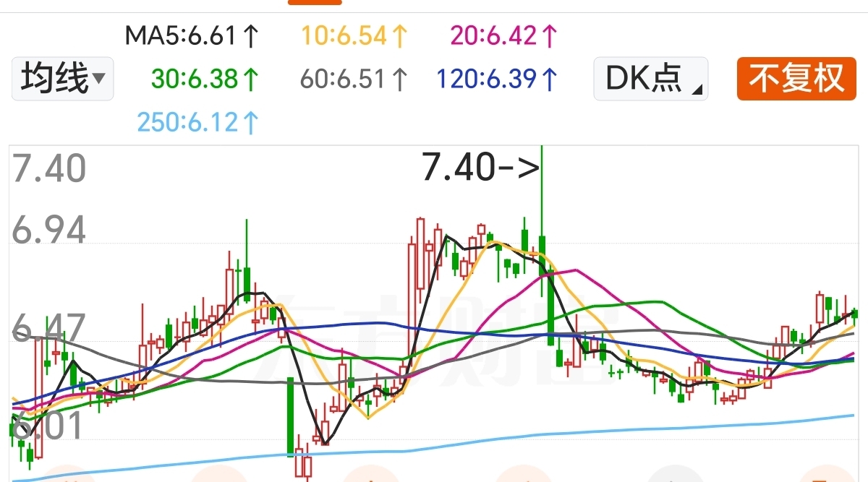Open the DK点 selector
Image resolution: width=868 pixels, height=482 pixels.
(650, 78)
